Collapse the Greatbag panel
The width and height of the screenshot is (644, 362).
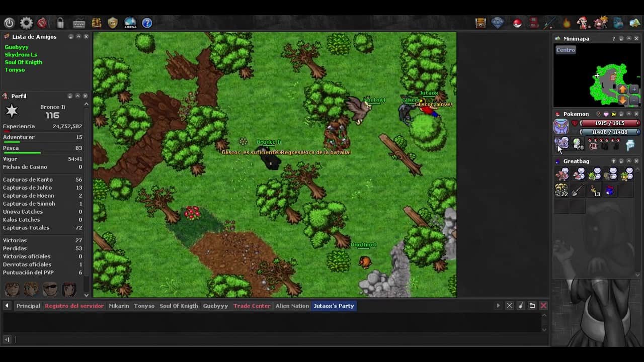click(628, 161)
